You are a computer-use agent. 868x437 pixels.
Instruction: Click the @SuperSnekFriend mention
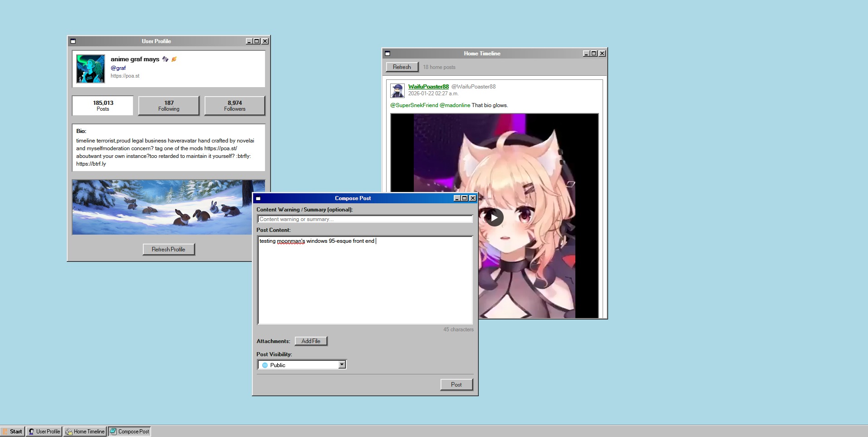pos(414,105)
